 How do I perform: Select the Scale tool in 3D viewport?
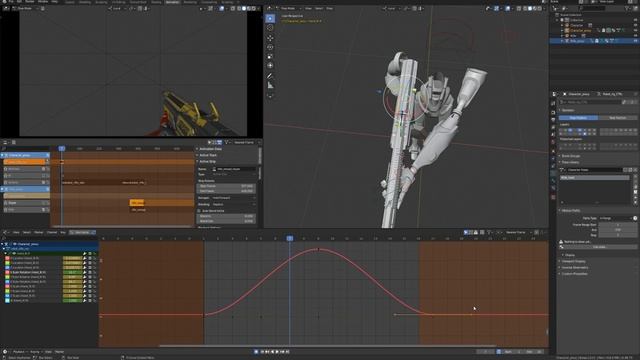270,56
